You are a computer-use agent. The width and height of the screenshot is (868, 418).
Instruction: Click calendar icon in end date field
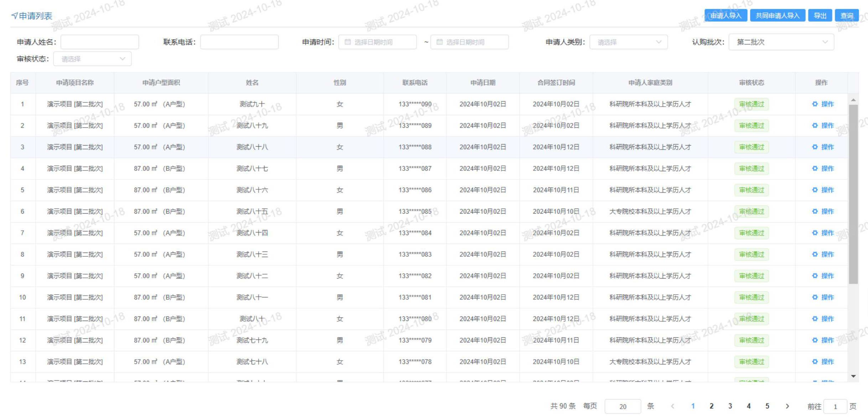click(439, 42)
